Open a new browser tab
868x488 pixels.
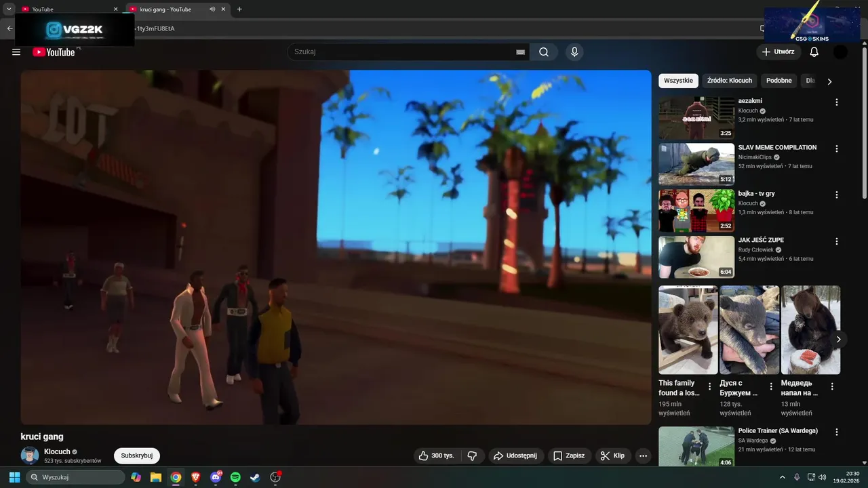pos(239,9)
